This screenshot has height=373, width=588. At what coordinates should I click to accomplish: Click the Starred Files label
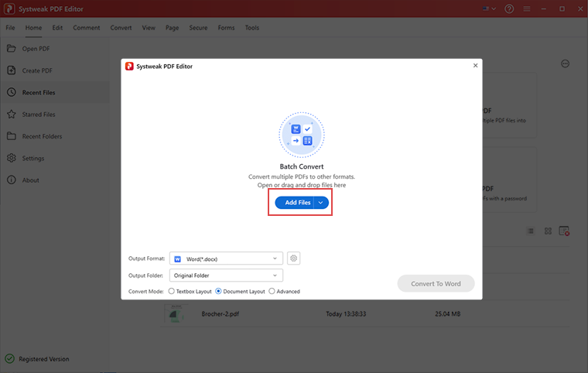pyautogui.click(x=39, y=115)
